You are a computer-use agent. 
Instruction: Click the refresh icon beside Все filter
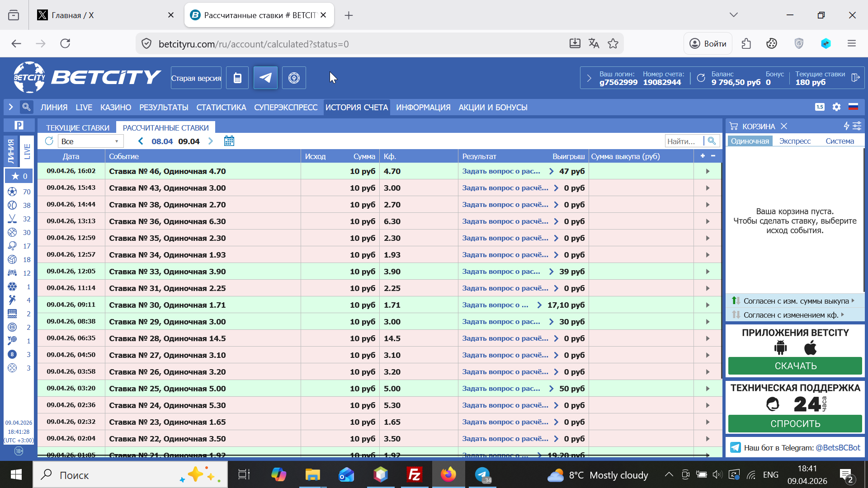pyautogui.click(x=49, y=141)
